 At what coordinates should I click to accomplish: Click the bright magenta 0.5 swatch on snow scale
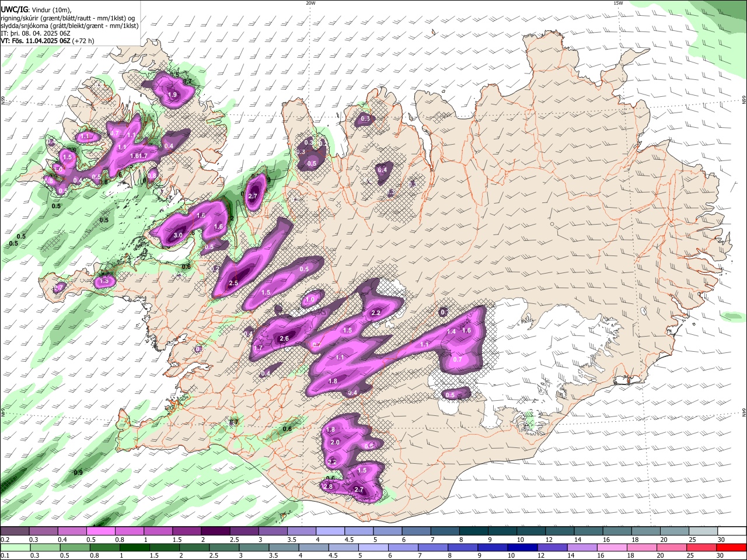coord(100,531)
